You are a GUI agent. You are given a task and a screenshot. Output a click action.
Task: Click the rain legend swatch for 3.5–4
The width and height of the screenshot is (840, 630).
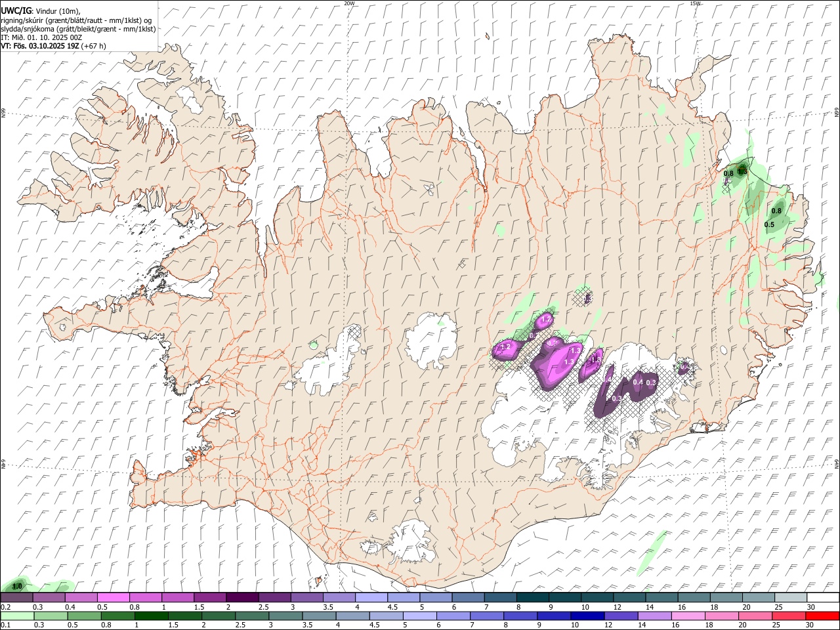point(319,616)
